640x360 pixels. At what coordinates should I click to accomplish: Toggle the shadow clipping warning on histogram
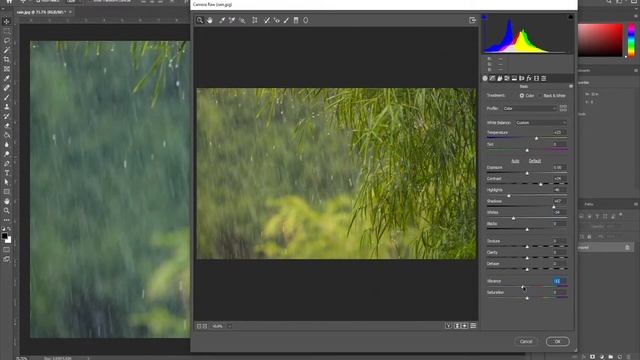[484, 17]
